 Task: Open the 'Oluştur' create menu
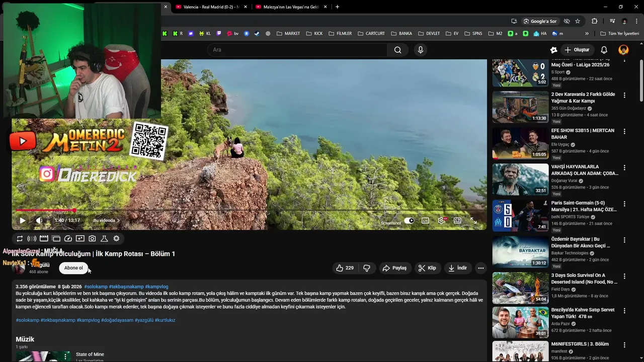tap(577, 50)
